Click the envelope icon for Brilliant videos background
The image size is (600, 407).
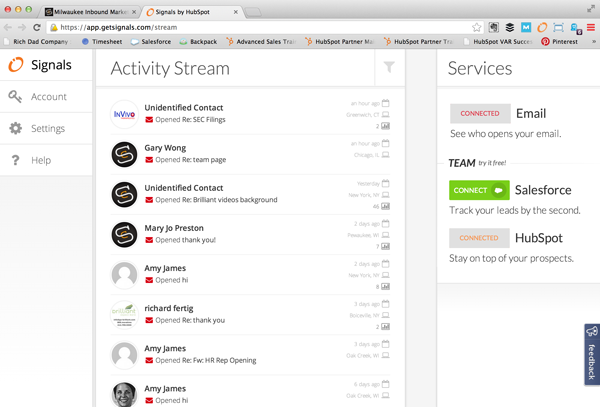point(149,200)
